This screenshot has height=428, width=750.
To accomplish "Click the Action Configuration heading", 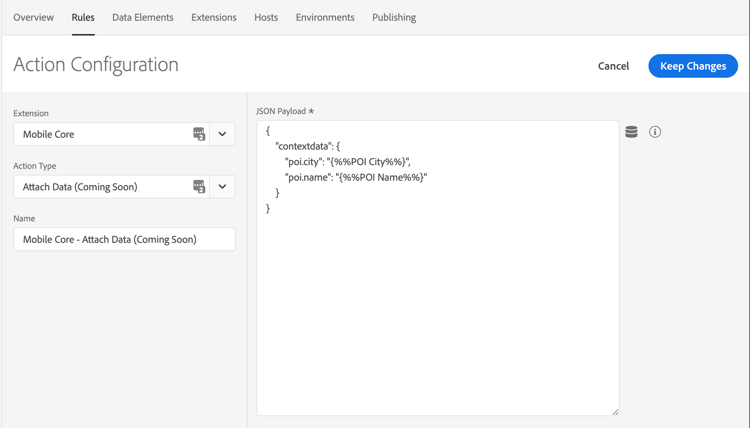I will (x=96, y=65).
